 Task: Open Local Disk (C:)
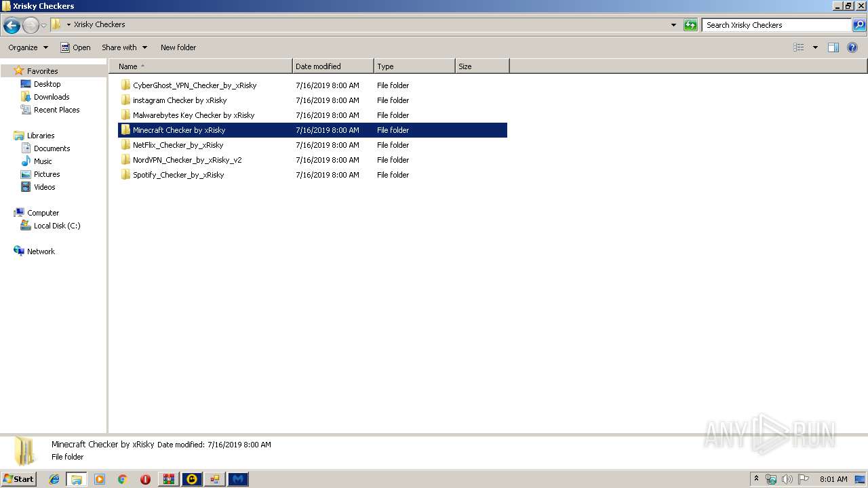(57, 226)
